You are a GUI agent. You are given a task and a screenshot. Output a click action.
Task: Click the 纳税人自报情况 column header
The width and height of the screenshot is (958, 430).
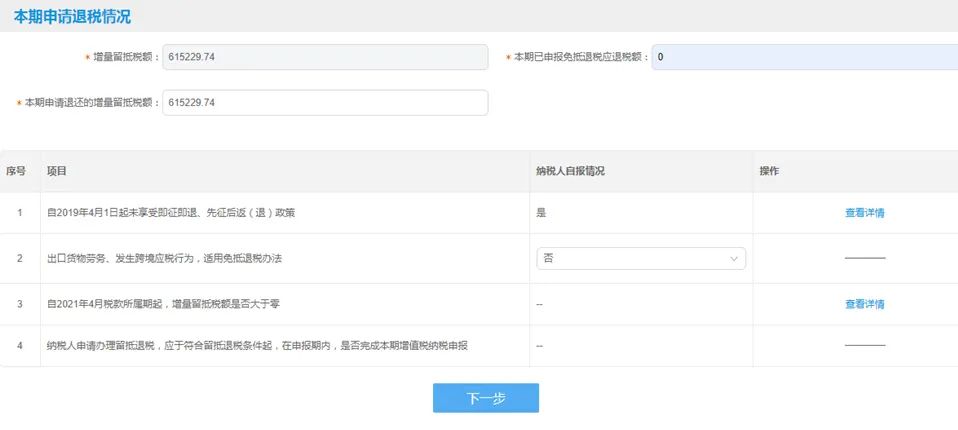pos(570,172)
